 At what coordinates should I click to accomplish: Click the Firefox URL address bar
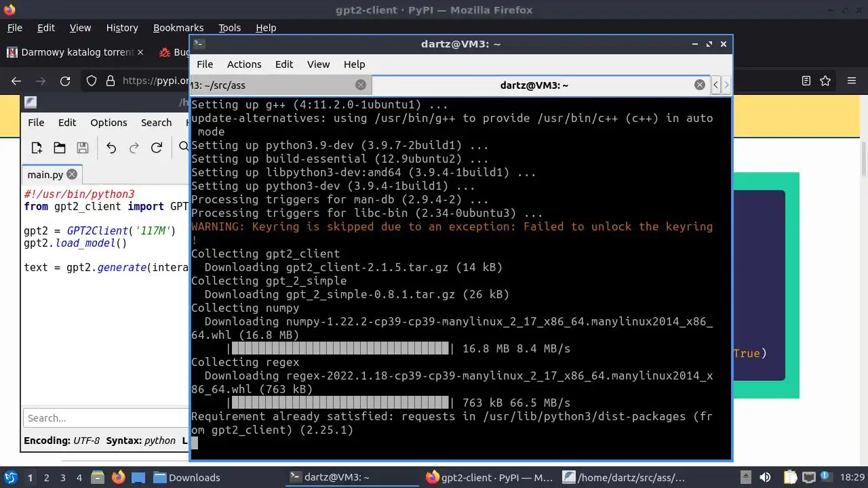tap(157, 81)
